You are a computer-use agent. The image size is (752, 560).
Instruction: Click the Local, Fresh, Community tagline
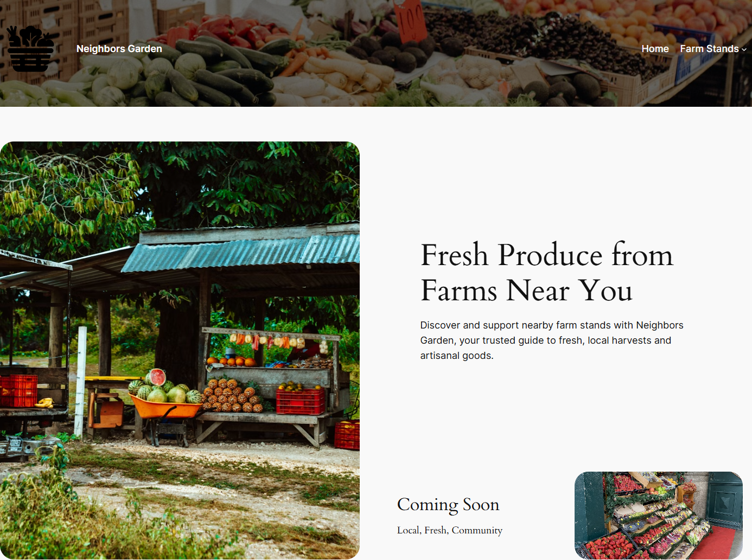450,530
